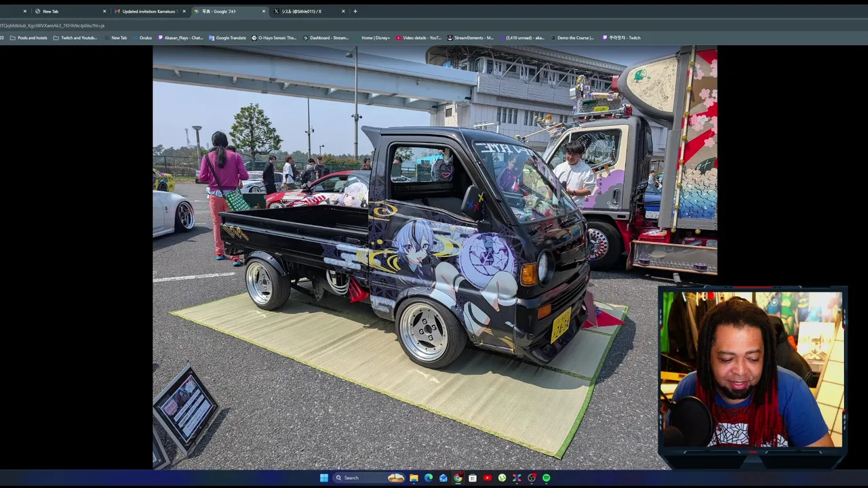Open the colorful X app taskbar icon
868x488 pixels.
517,478
